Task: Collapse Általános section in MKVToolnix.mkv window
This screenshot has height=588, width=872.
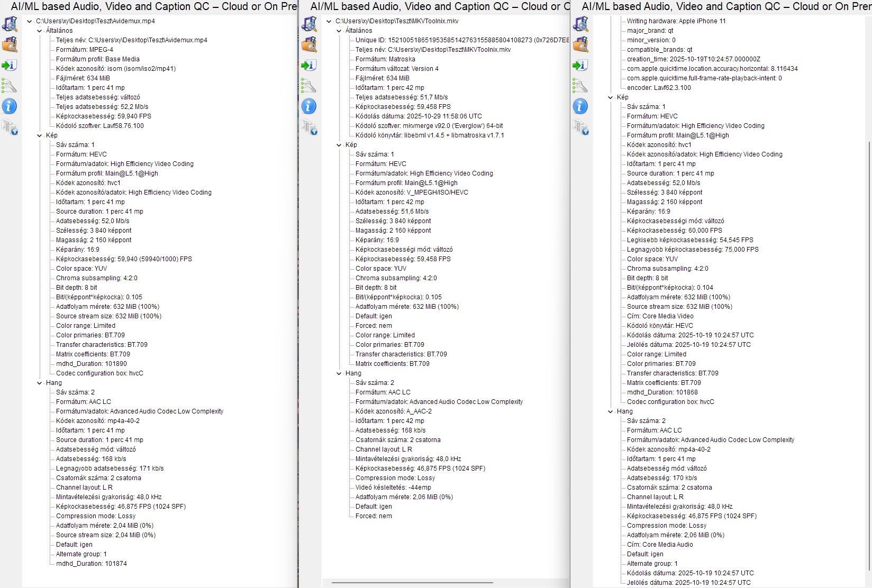Action: pos(339,31)
